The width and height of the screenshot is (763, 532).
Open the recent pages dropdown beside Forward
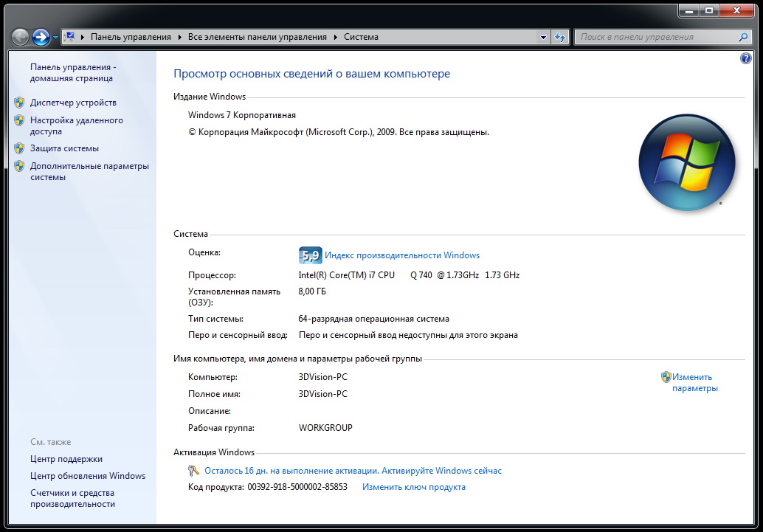coord(55,38)
